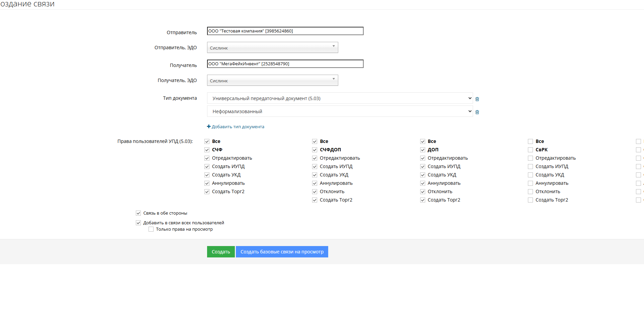Enable Только права на просмотр
644x315 pixels.
151,229
